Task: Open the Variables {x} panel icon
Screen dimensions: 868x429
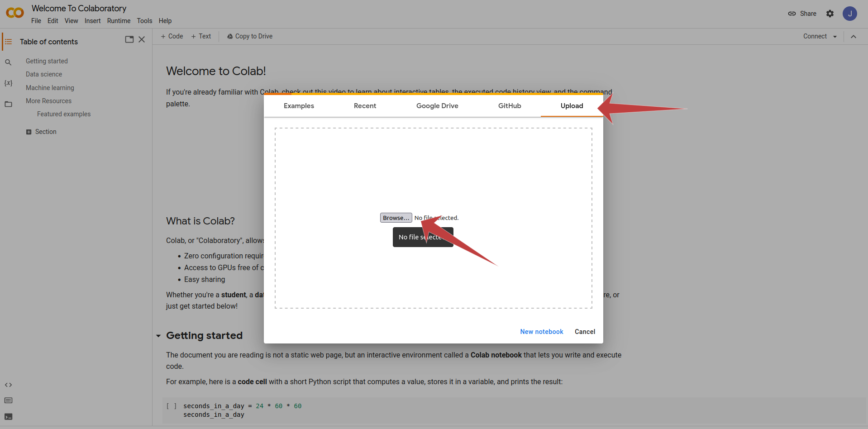Action: tap(8, 83)
